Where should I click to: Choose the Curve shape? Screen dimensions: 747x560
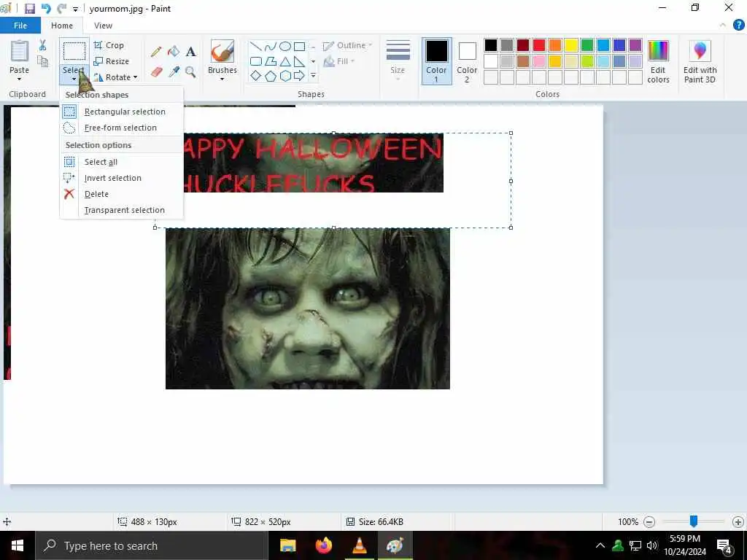tap(271, 47)
